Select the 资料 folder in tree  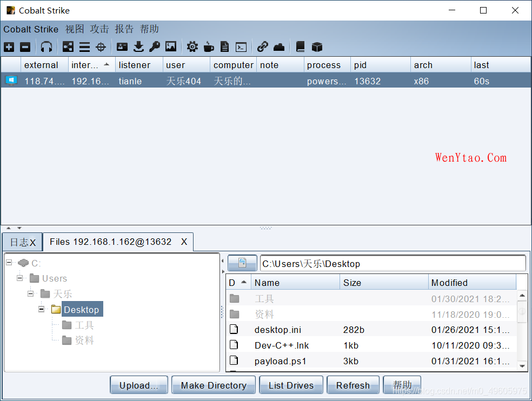click(84, 340)
